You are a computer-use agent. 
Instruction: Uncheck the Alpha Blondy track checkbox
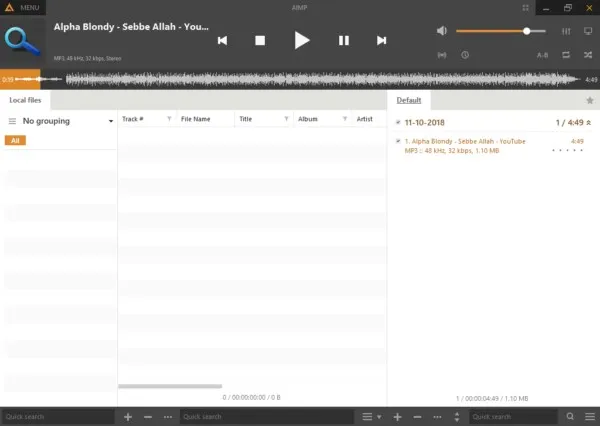pos(398,142)
